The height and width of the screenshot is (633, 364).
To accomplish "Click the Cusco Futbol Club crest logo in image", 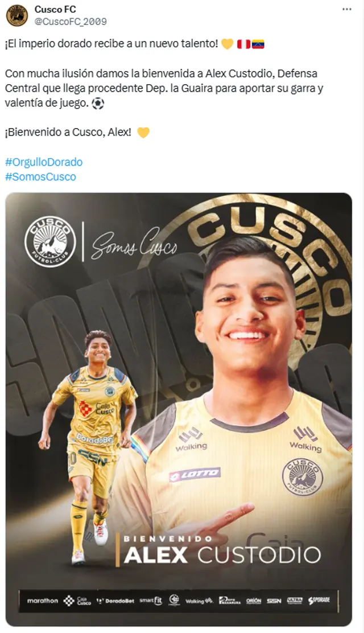I will pos(50,241).
